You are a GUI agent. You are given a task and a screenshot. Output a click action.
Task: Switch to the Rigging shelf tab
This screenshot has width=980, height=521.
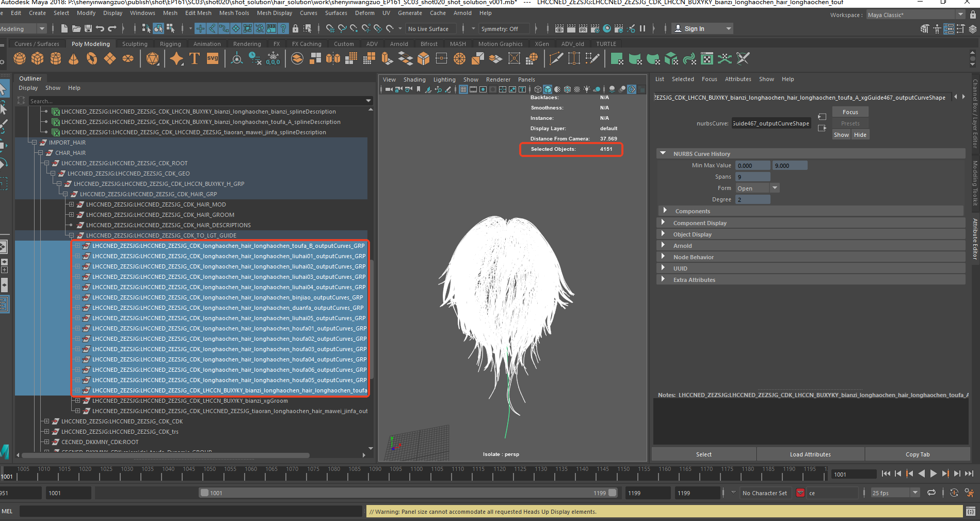(x=170, y=44)
